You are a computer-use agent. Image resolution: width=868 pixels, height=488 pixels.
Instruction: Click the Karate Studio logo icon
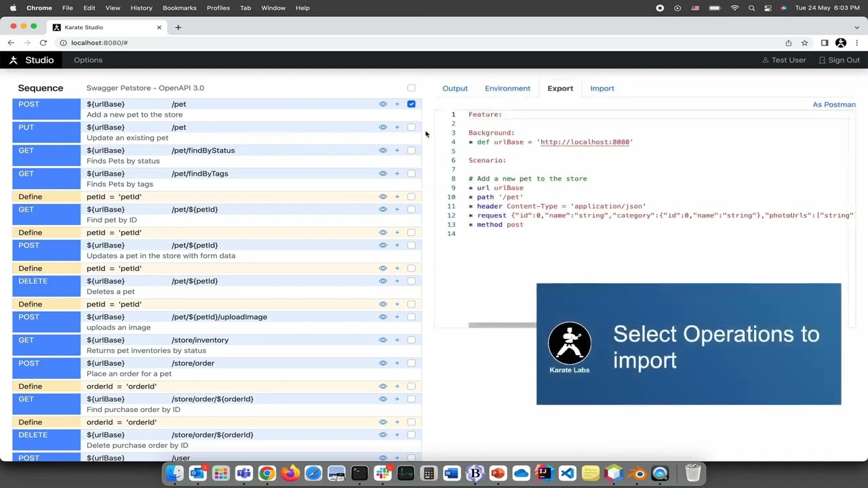click(x=13, y=60)
